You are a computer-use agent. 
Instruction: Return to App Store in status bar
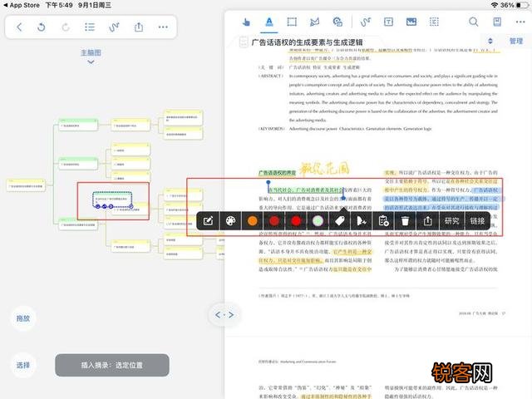pyautogui.click(x=22, y=5)
